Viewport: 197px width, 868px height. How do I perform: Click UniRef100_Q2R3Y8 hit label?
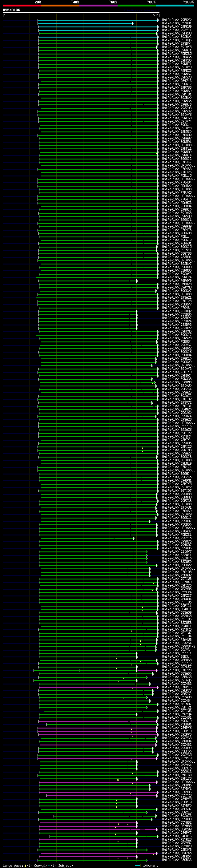click(177, 850)
